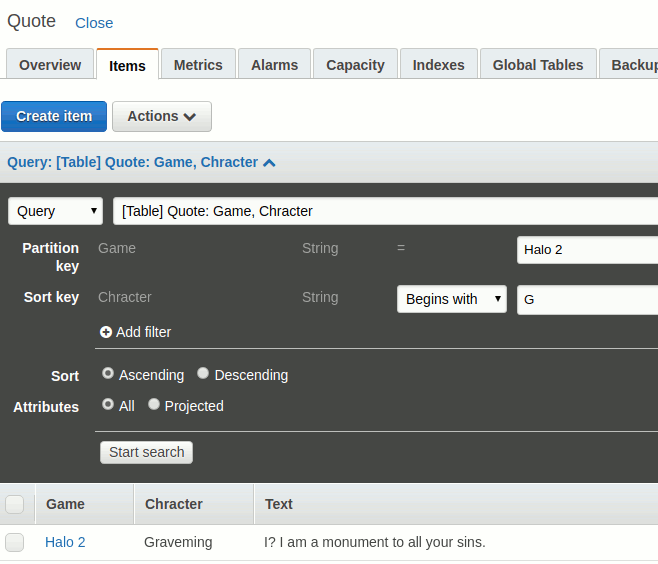Select the Descending sort radio button
The height and width of the screenshot is (564, 658).
coord(203,374)
